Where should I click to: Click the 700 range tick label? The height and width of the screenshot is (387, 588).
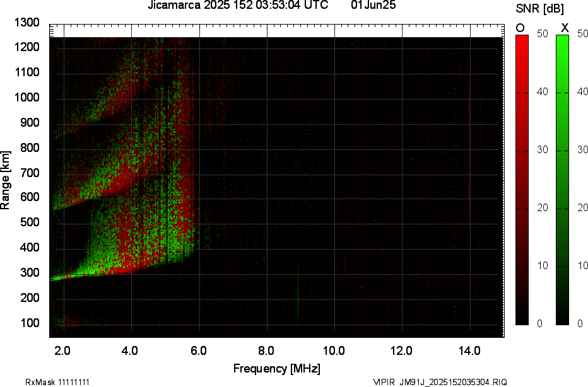pyautogui.click(x=29, y=173)
